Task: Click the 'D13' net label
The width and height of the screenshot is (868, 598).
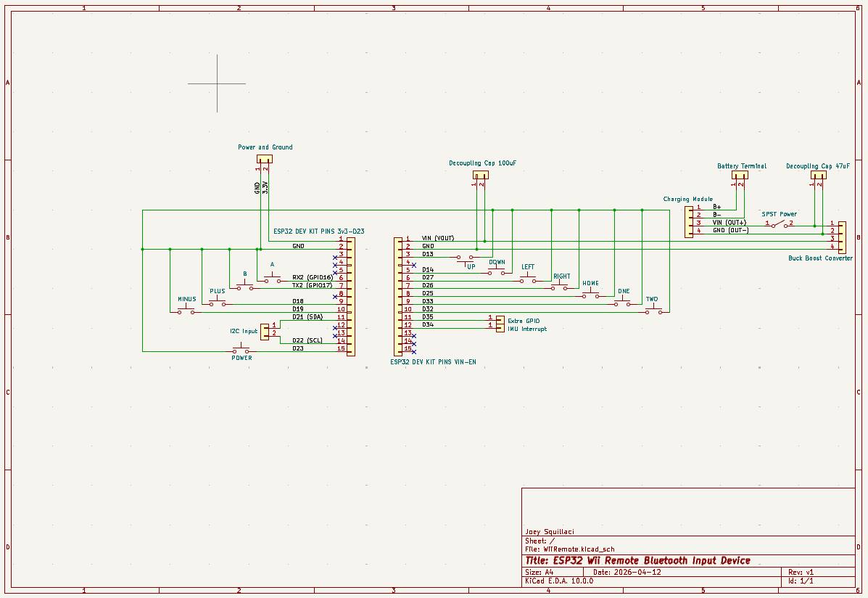Action: click(427, 254)
